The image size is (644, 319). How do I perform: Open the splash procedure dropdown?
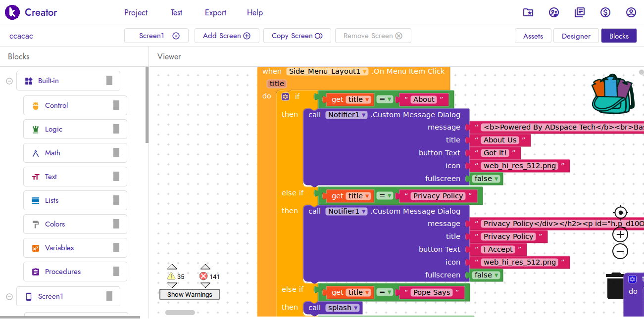343,308
